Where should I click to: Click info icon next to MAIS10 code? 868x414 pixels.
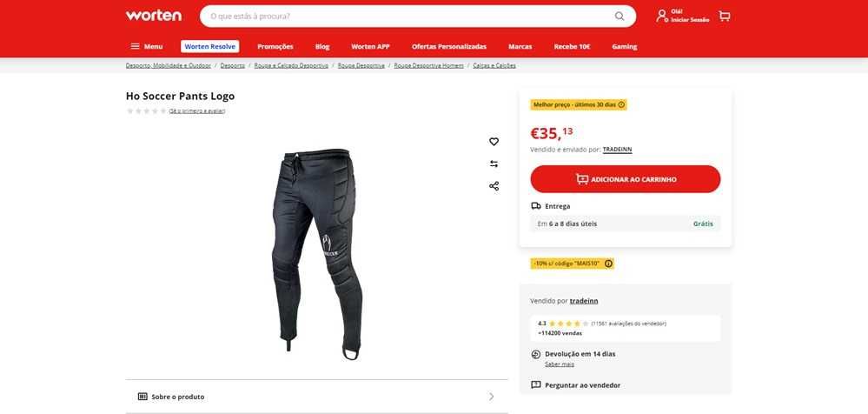tap(608, 264)
